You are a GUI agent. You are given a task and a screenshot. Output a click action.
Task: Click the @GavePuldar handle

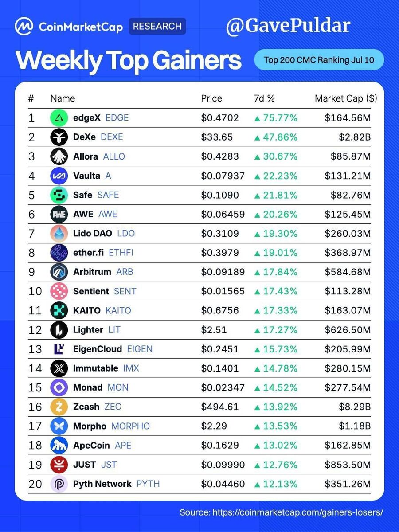tap(288, 26)
